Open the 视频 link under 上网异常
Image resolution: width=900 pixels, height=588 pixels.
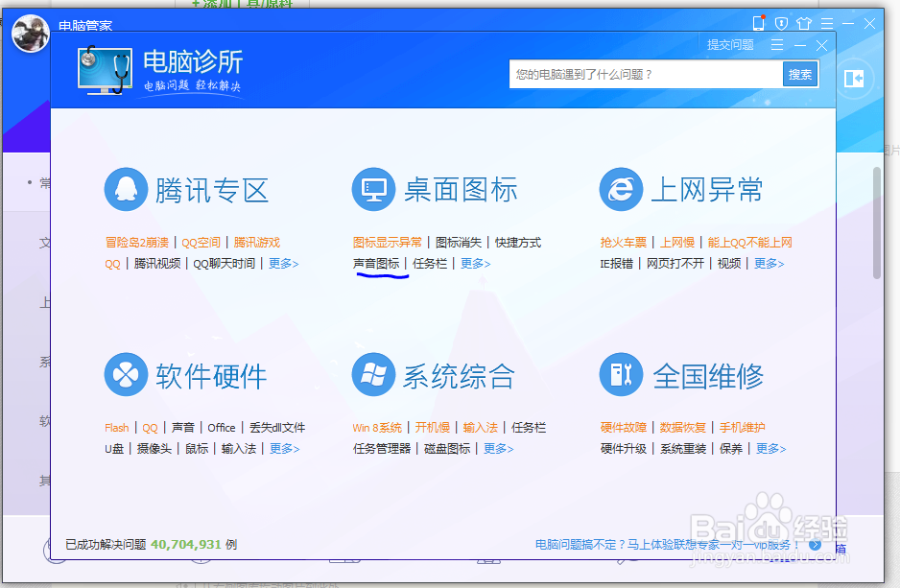click(x=729, y=264)
